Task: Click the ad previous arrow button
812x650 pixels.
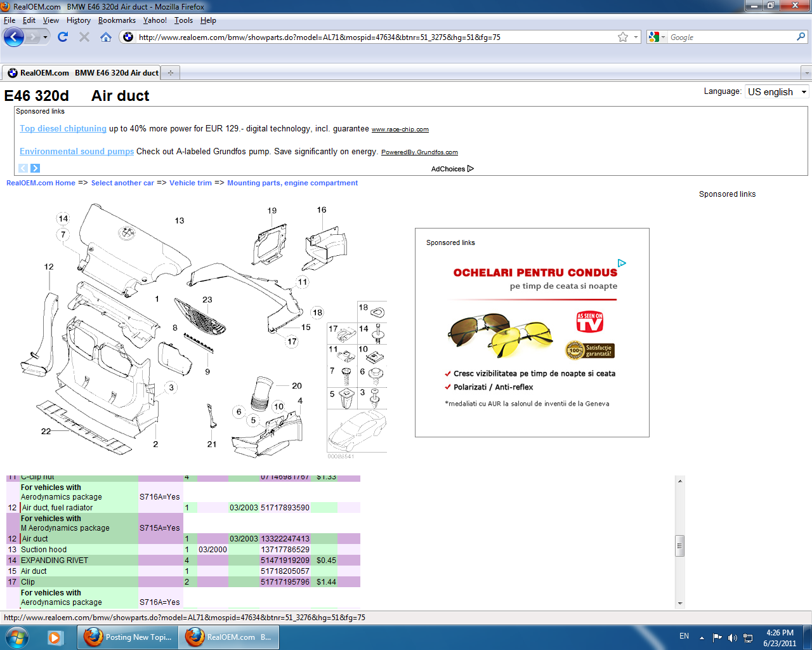Action: [x=23, y=168]
